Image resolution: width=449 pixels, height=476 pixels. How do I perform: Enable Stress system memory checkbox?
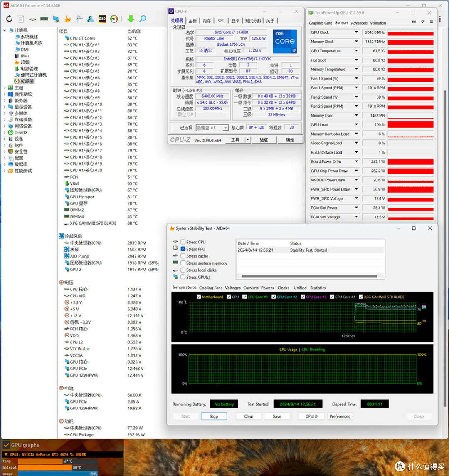pos(183,263)
